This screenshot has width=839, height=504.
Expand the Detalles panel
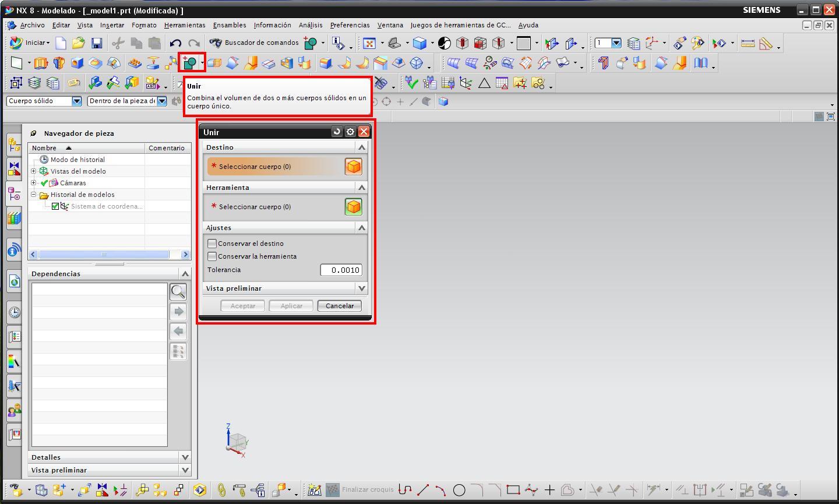(185, 457)
